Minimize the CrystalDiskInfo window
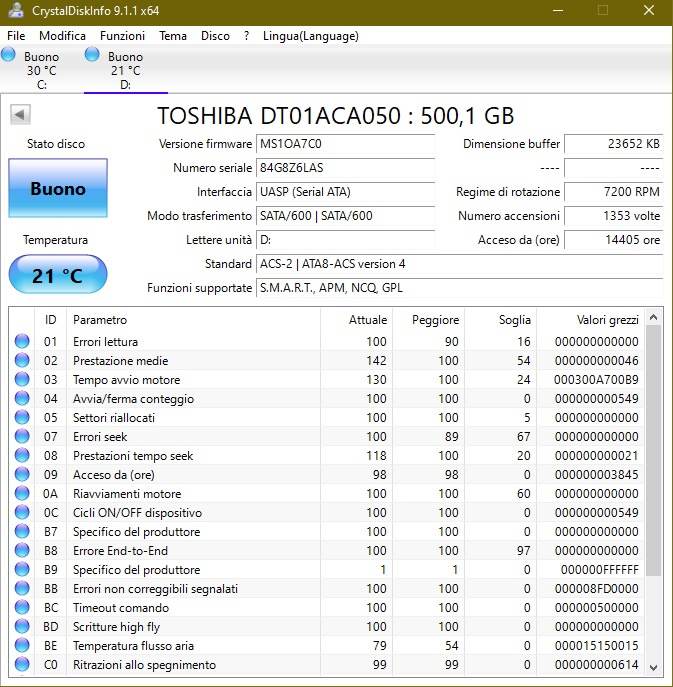 pyautogui.click(x=558, y=11)
